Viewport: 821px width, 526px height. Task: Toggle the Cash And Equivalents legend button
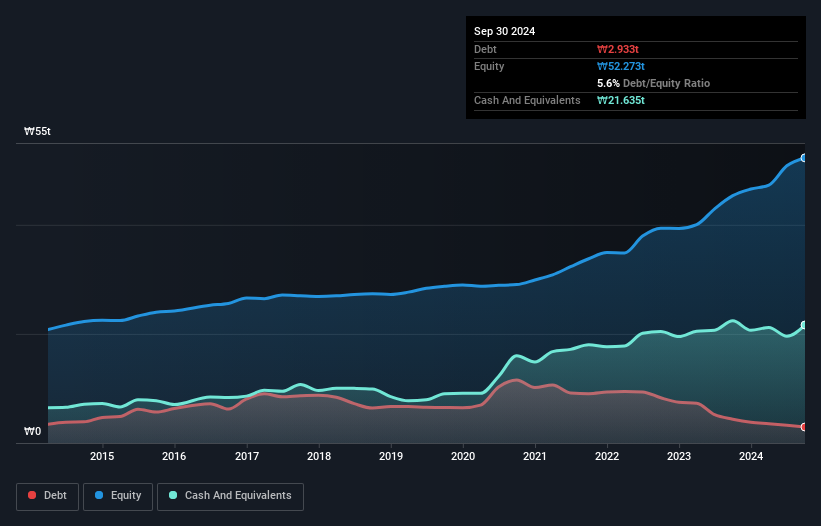tap(230, 496)
